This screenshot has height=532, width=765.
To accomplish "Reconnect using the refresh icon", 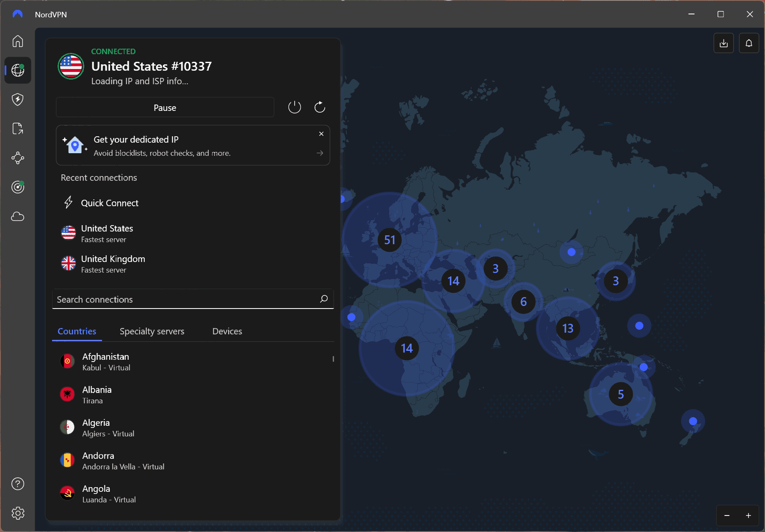I will point(320,107).
